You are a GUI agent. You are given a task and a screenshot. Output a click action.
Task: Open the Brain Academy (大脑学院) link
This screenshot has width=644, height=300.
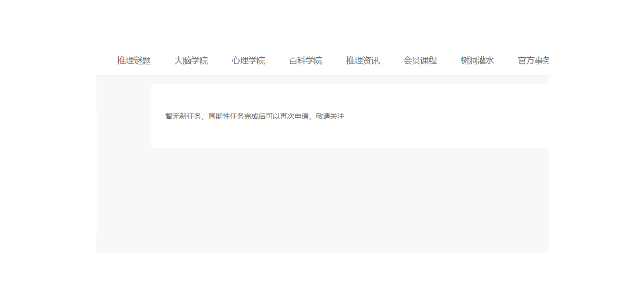pos(191,61)
